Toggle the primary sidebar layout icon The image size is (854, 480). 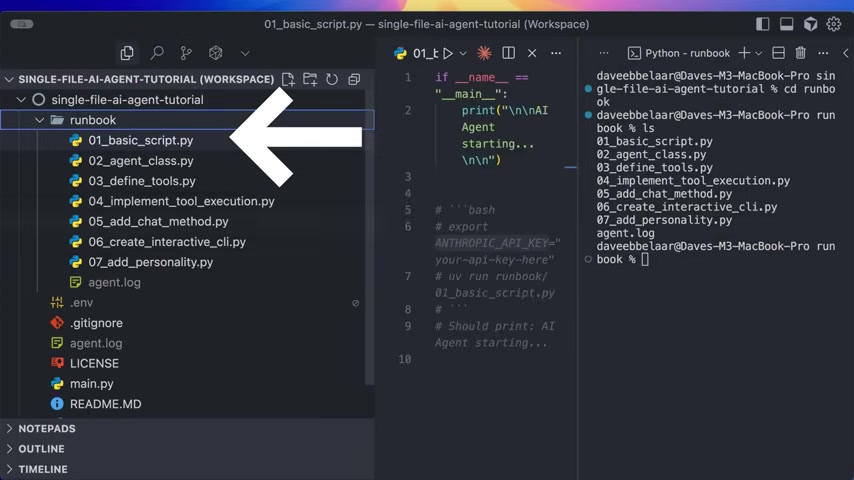[762, 24]
